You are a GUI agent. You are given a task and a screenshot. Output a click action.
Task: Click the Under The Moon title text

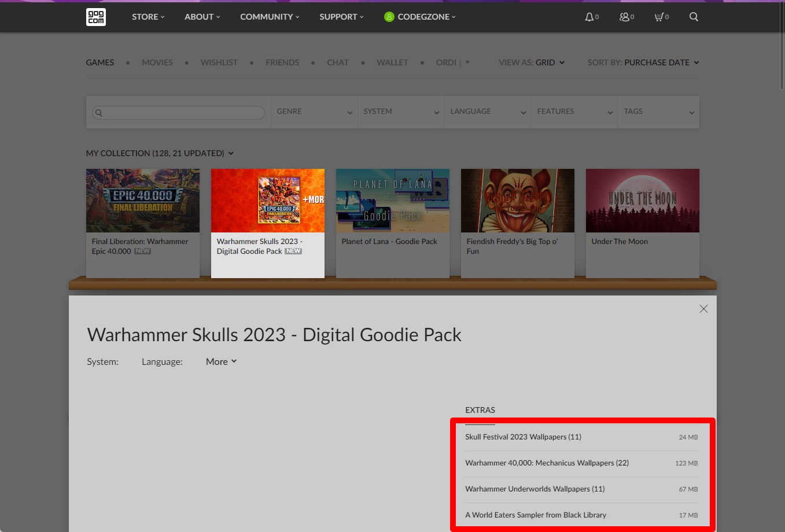[620, 242]
